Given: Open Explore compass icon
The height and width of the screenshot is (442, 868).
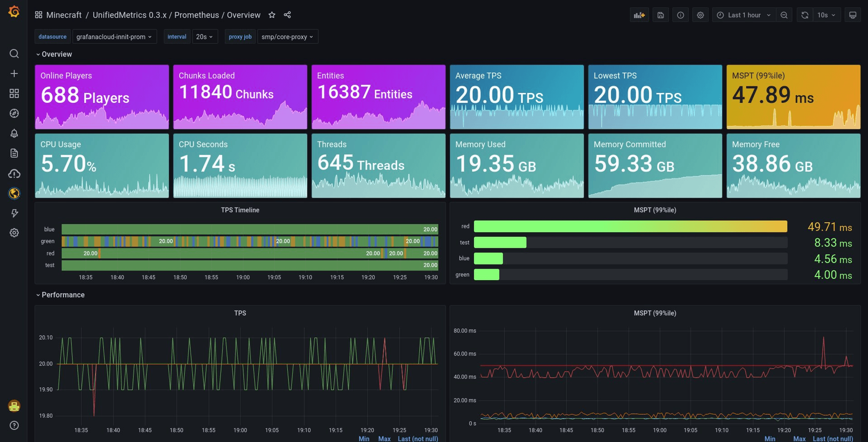Looking at the screenshot, I should pyautogui.click(x=14, y=113).
